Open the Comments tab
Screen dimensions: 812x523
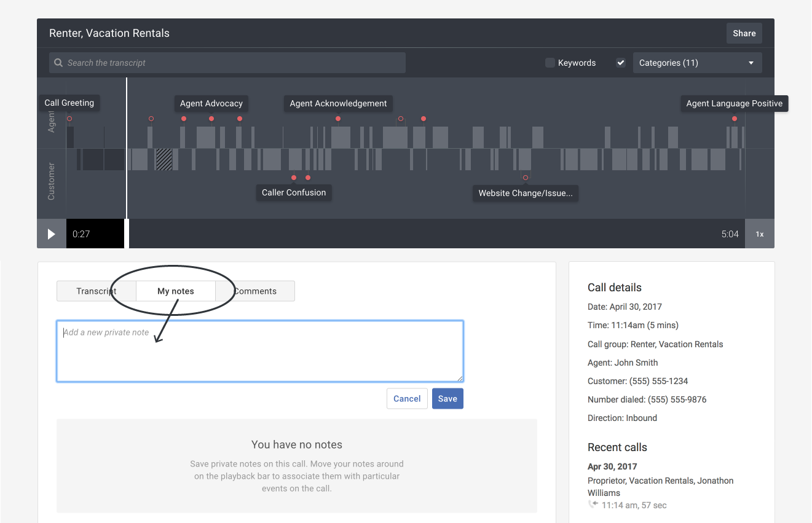click(x=256, y=291)
